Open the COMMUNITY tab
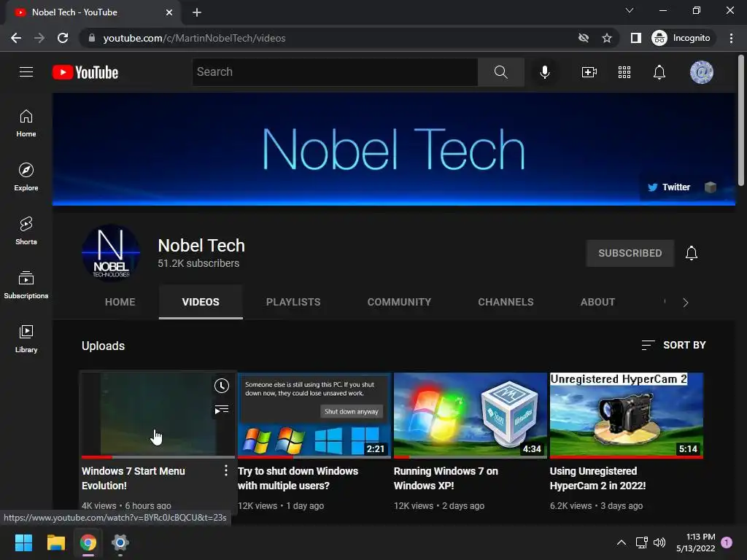Viewport: 747px width, 560px height. point(399,302)
